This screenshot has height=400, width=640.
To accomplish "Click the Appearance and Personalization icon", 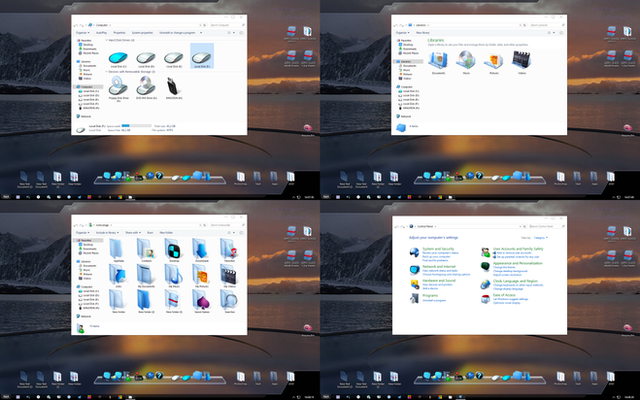I will [x=485, y=267].
